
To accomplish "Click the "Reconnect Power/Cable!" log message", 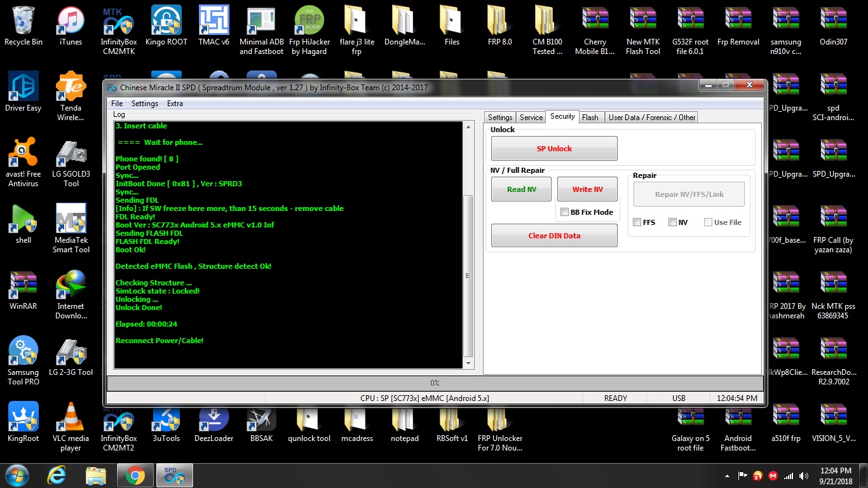I will tap(159, 341).
